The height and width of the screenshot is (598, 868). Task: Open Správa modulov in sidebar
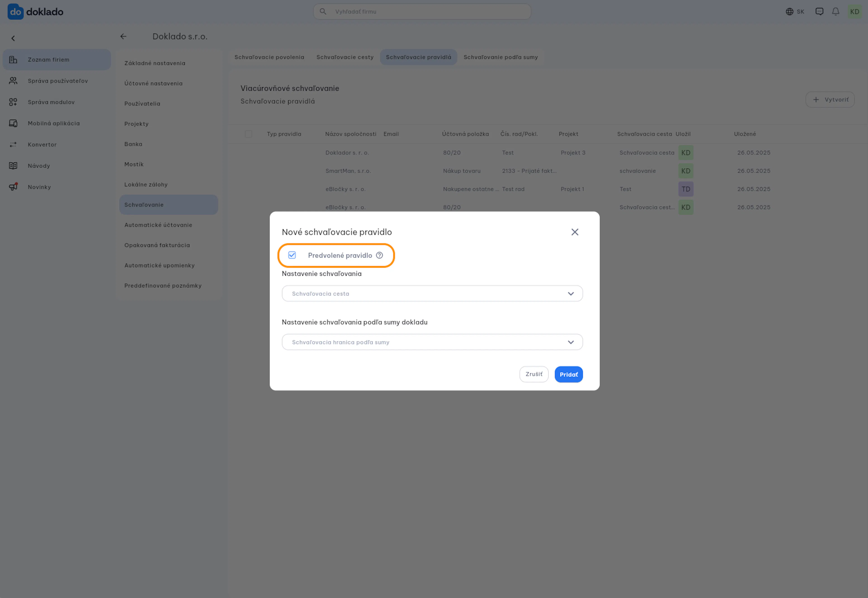57,102
